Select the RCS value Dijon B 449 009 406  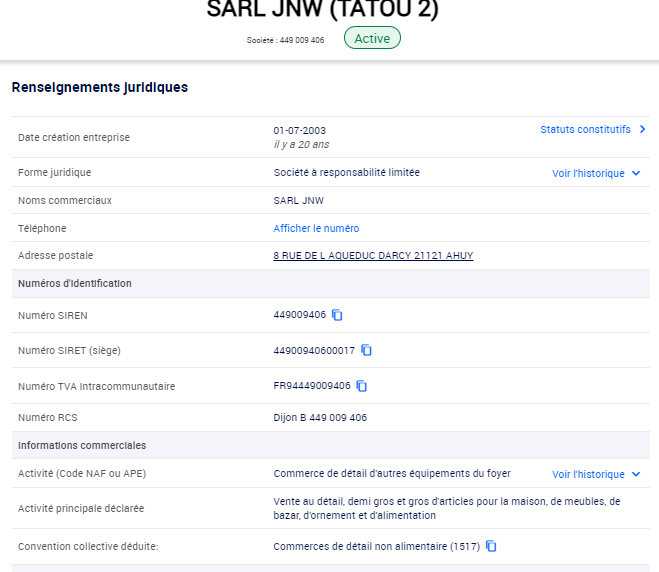(320, 417)
